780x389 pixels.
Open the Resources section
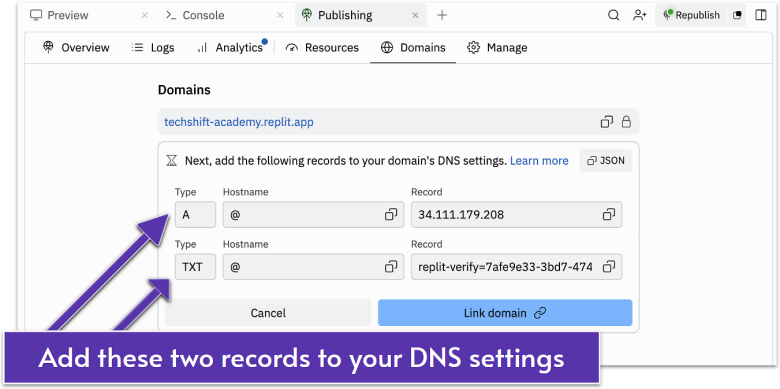tap(322, 48)
